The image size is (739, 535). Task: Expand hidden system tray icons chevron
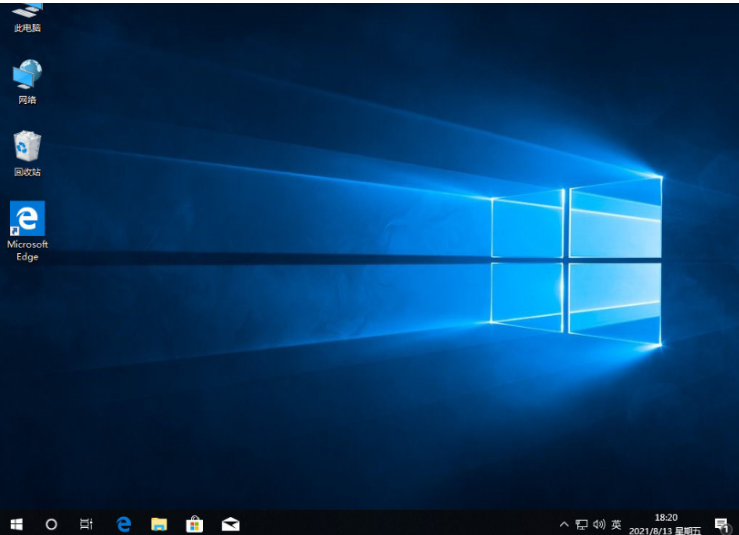pos(564,524)
